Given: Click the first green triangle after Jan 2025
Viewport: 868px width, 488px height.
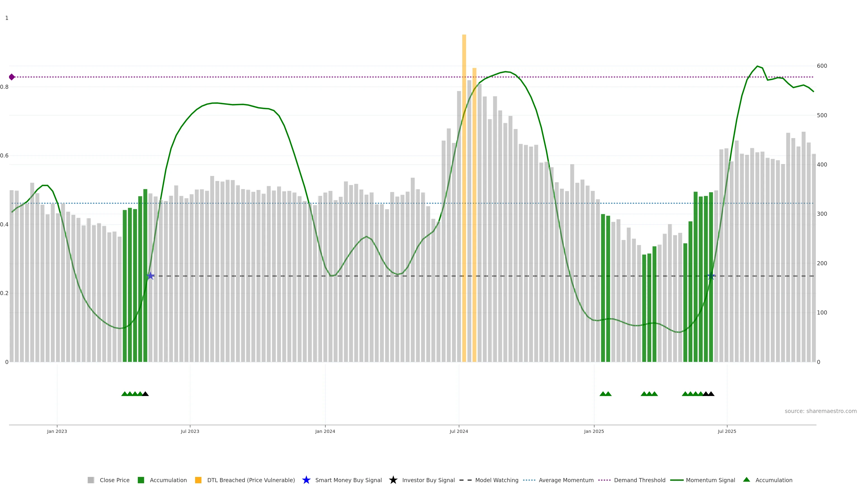Looking at the screenshot, I should 603,394.
